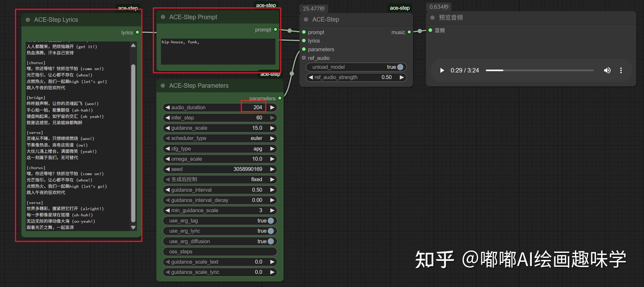Collapse ACE-Step Prompt node via title dot
This screenshot has height=287, width=644.
[163, 17]
